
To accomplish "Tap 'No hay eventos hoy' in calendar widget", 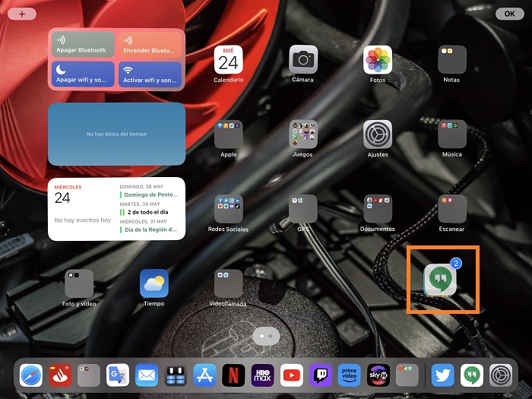I will (x=83, y=220).
